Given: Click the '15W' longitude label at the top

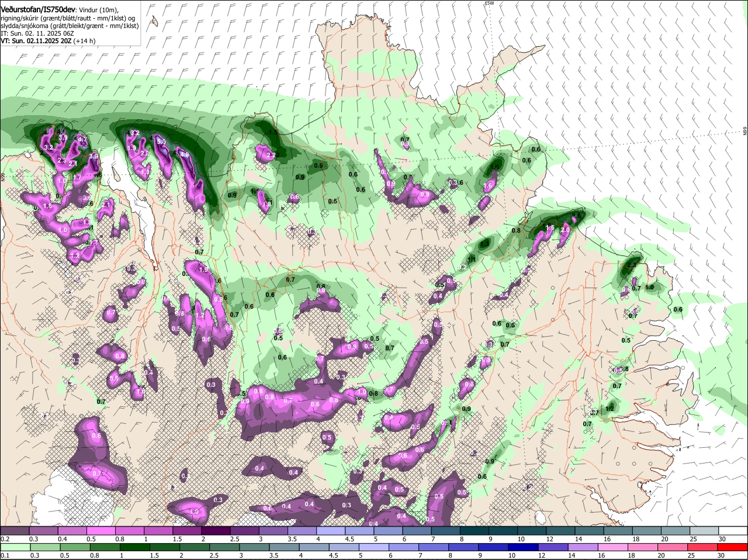Looking at the screenshot, I should coord(490,3).
